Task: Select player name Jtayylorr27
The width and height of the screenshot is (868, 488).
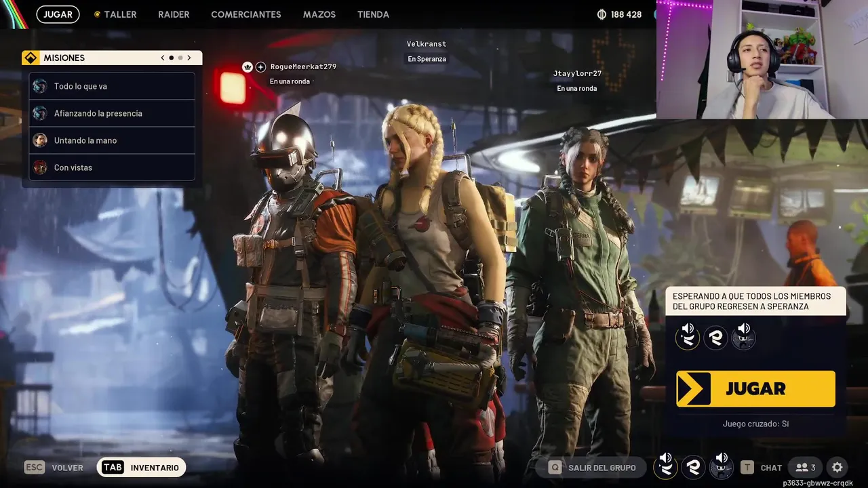Action: (577, 73)
